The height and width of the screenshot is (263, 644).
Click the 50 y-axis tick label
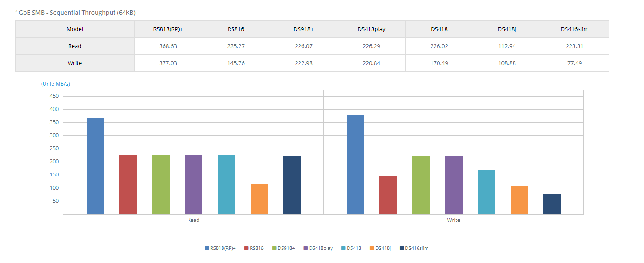(x=56, y=201)
